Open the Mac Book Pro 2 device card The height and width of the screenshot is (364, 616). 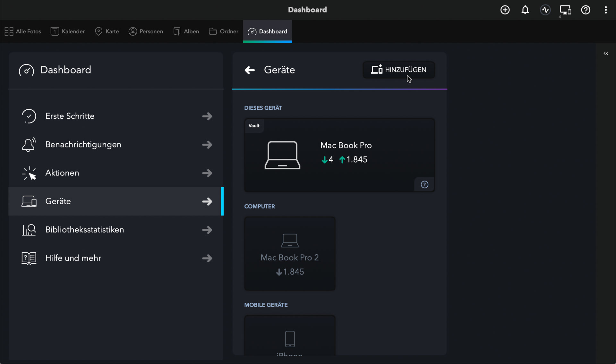[x=290, y=254]
